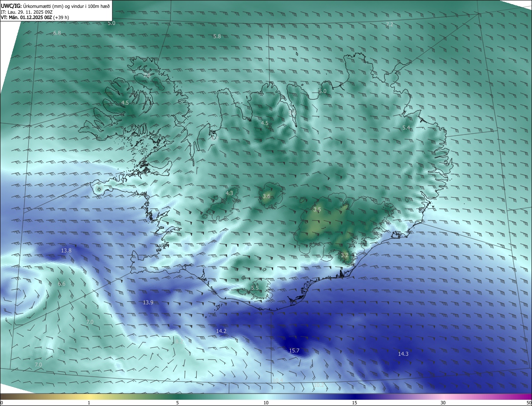Click the 'VT: Mán. 01.12.2025 00Z (+39 h)' line
Screen dimensions: 532x406
click(x=35, y=17)
